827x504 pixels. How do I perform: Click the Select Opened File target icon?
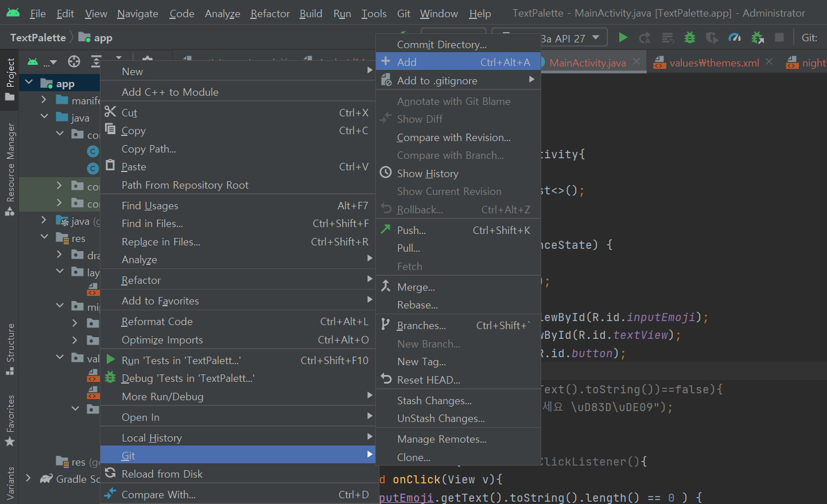74,61
